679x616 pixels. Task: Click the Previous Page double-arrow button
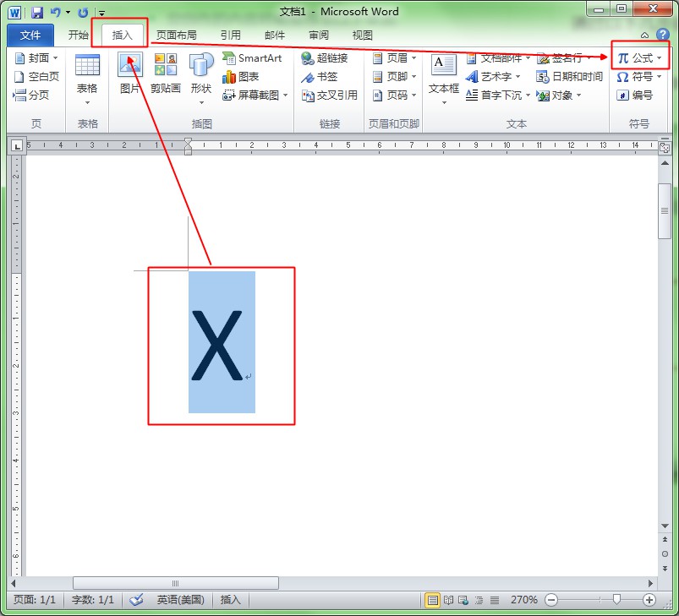(x=665, y=539)
